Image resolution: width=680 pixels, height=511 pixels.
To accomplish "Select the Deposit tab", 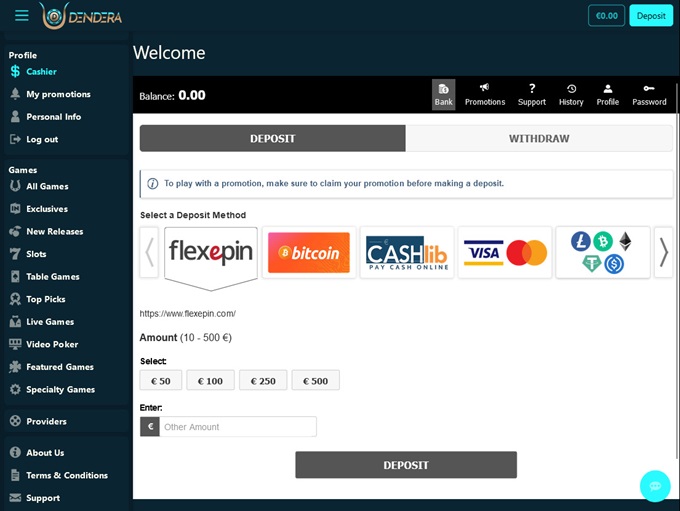I will pos(272,138).
